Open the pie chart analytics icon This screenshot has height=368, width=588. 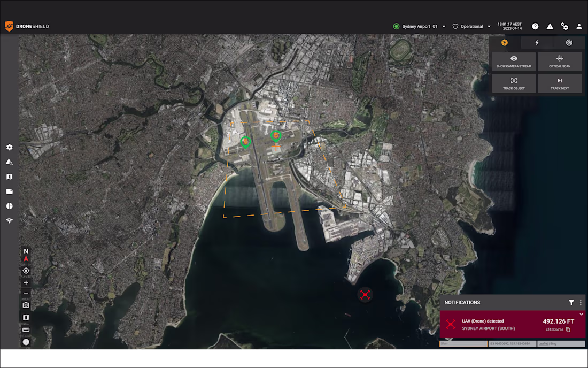point(10,206)
